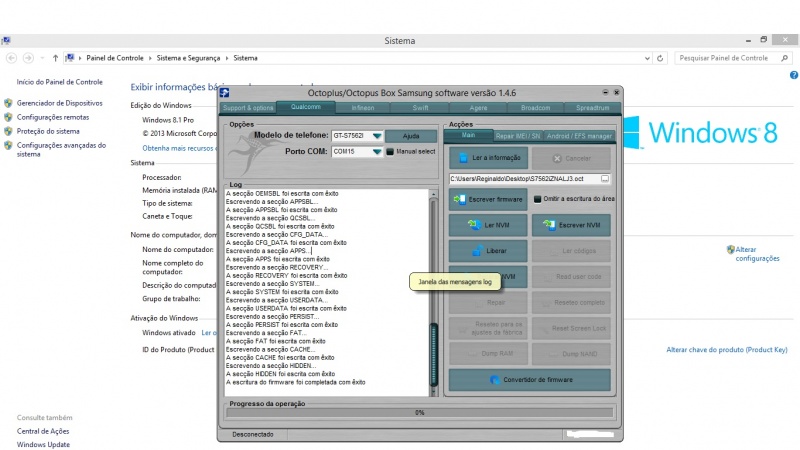Refresh the Sistema window address bar
The width and height of the screenshot is (800, 450).
click(660, 58)
